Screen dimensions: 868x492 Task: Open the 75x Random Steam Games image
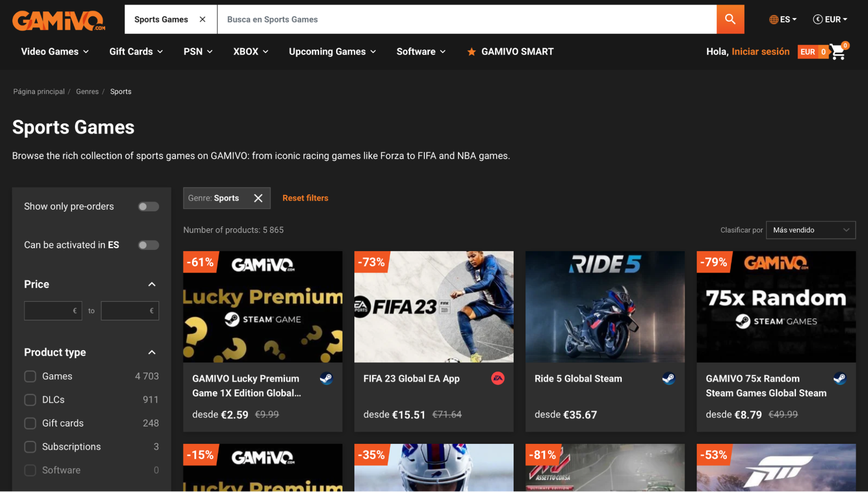(x=776, y=307)
